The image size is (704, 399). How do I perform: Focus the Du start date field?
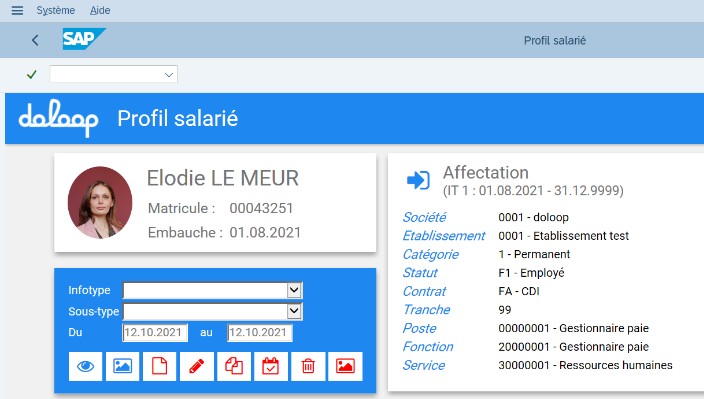click(155, 333)
